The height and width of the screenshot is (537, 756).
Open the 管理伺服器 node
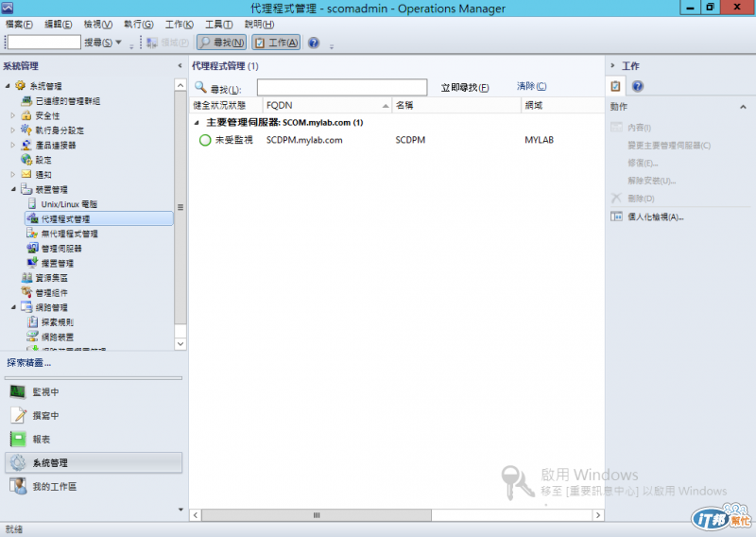(61, 249)
